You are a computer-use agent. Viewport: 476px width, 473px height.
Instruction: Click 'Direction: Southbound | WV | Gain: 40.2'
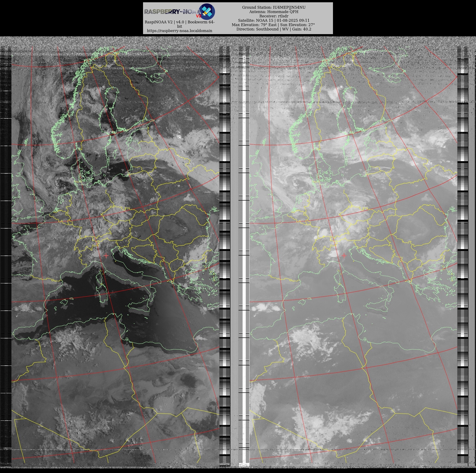tap(274, 29)
